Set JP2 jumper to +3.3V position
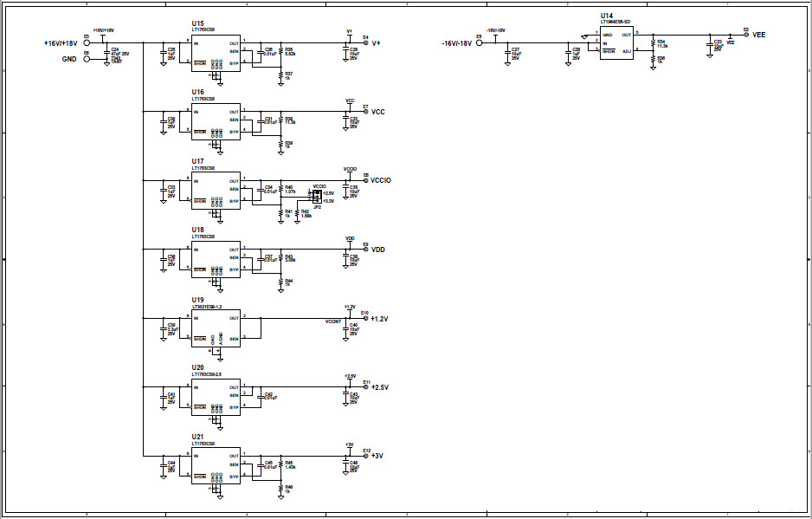 click(x=318, y=200)
